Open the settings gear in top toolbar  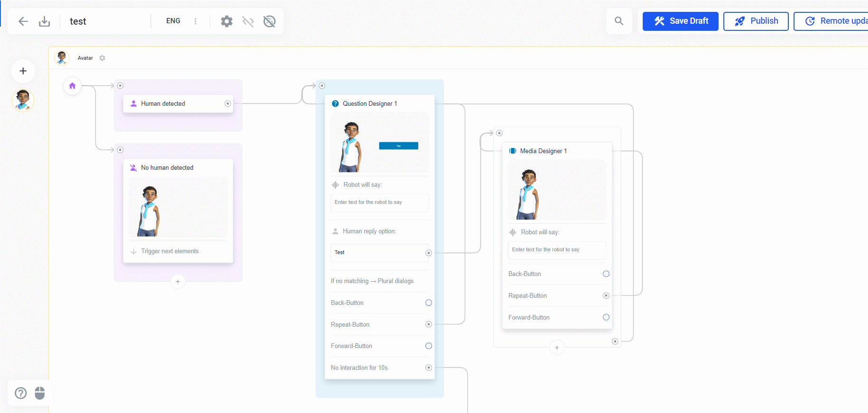pyautogui.click(x=227, y=21)
